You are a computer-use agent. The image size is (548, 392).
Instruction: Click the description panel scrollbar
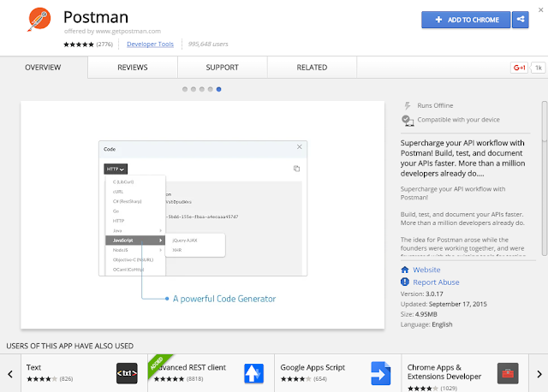pyautogui.click(x=545, y=178)
